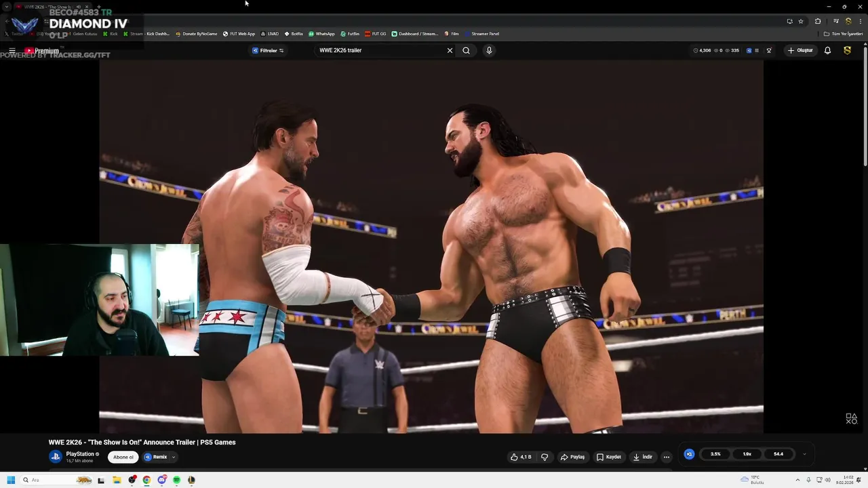
Task: Open Chrome three-dot menu
Action: click(x=860, y=21)
